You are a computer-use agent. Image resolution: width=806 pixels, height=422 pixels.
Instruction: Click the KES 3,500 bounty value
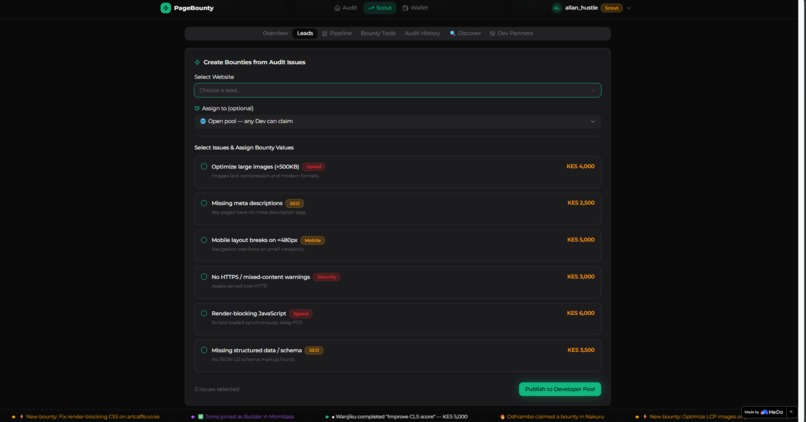click(581, 350)
